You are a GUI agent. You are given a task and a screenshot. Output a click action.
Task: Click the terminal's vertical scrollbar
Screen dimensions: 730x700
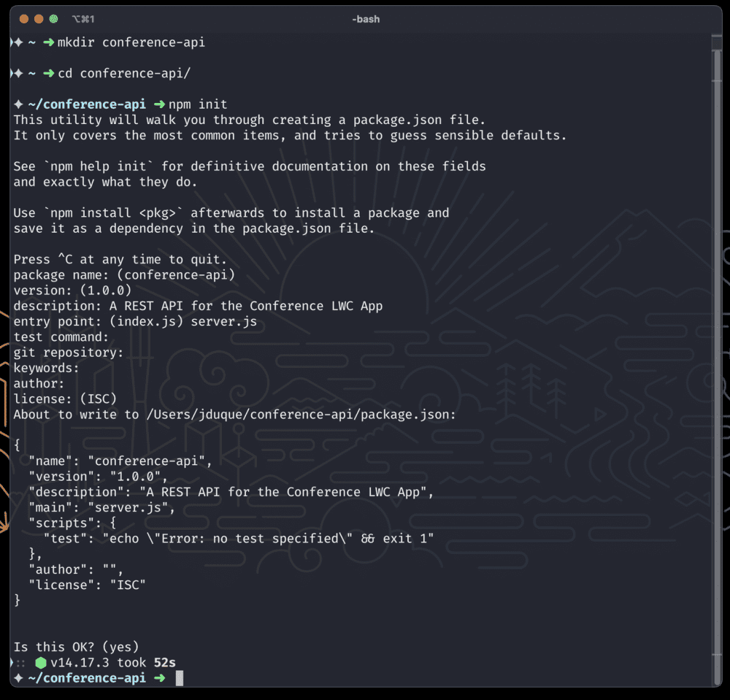click(716, 292)
